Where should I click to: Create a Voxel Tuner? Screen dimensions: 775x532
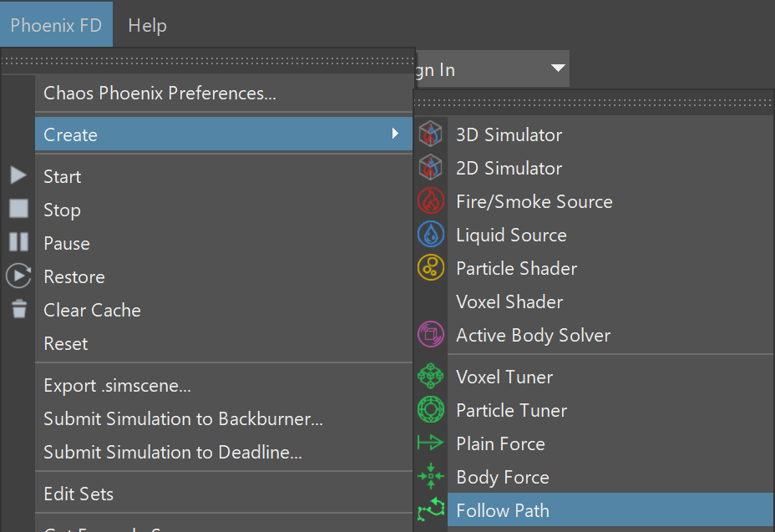[610, 377]
